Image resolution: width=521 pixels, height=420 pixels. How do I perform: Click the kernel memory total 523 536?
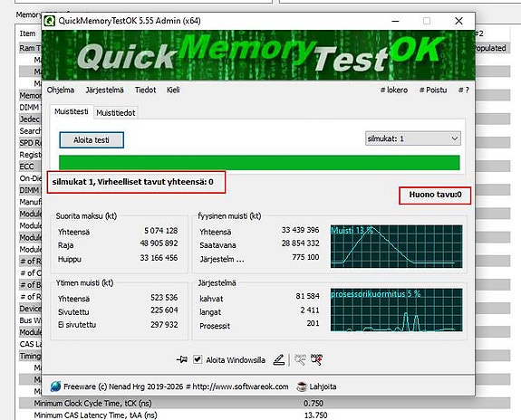(164, 297)
